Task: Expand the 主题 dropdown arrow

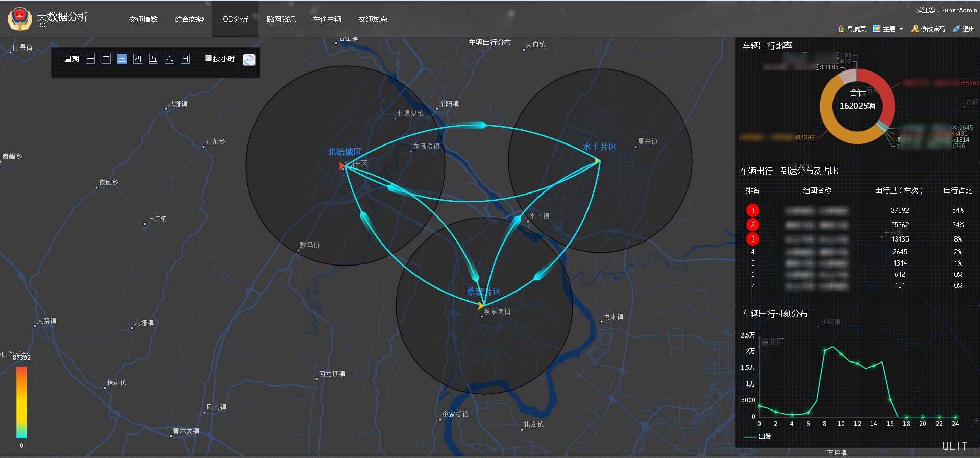Action: coord(901,29)
